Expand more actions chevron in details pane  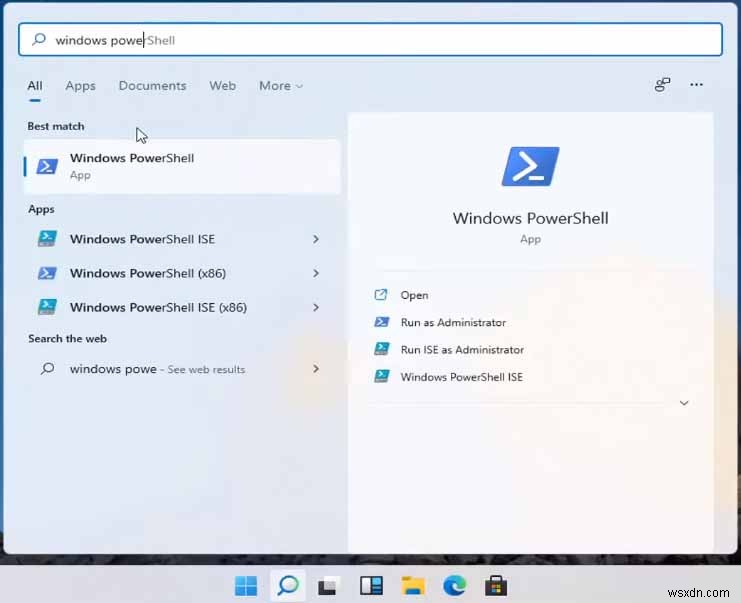684,403
